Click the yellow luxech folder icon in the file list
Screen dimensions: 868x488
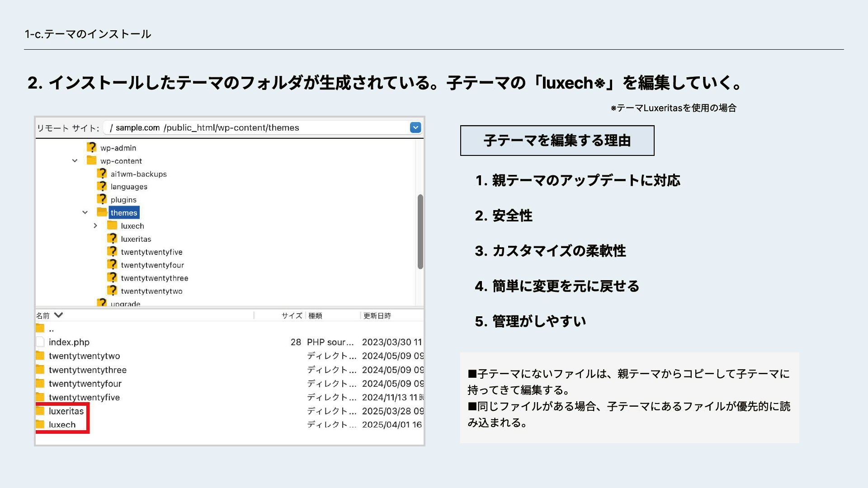point(41,425)
